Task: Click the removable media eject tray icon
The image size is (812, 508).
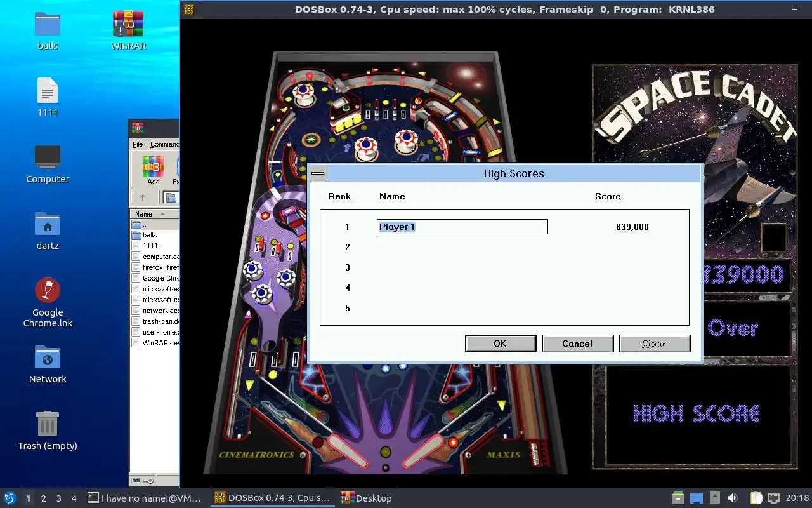Action: (x=715, y=498)
